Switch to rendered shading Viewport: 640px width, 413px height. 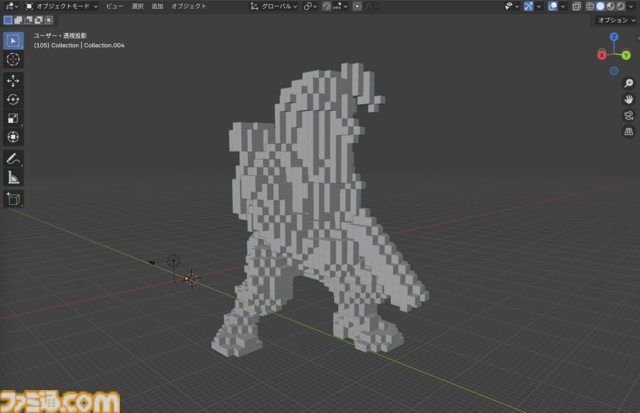point(620,6)
